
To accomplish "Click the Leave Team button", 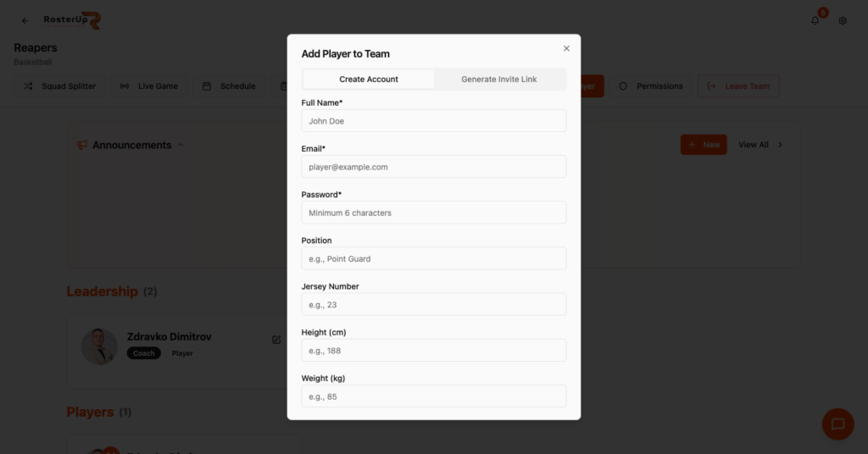I will click(x=738, y=86).
